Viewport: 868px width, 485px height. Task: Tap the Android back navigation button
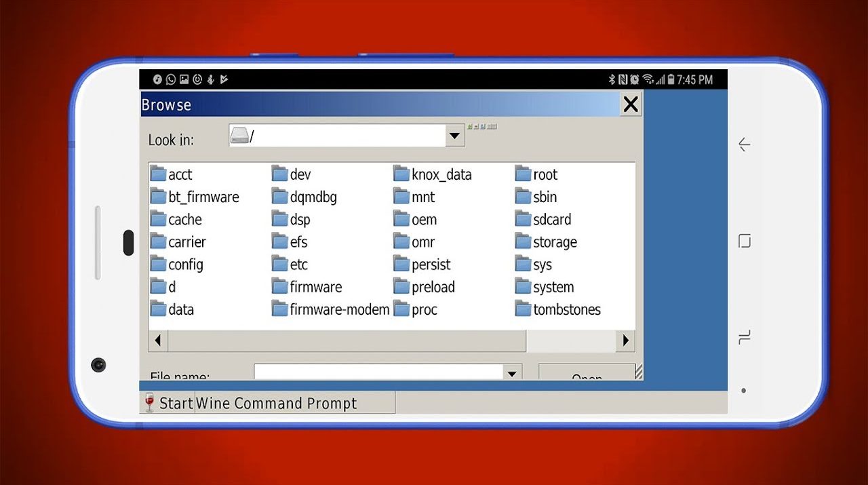(x=744, y=144)
